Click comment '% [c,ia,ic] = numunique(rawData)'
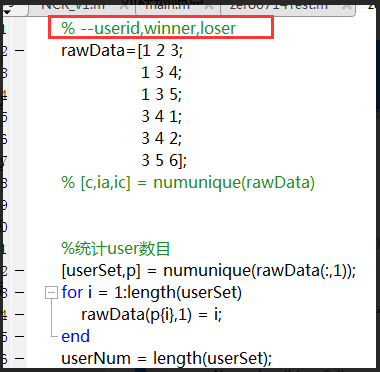This screenshot has width=380, height=372. (x=188, y=183)
